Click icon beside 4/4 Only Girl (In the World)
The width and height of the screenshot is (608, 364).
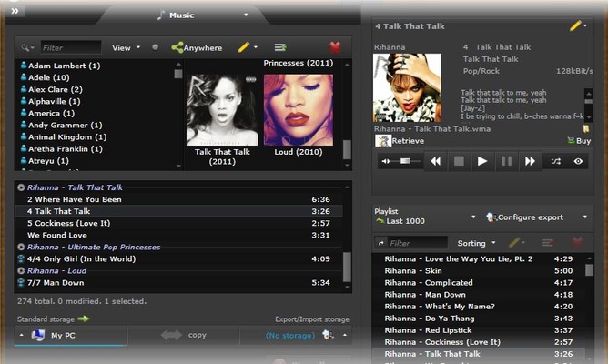21,258
